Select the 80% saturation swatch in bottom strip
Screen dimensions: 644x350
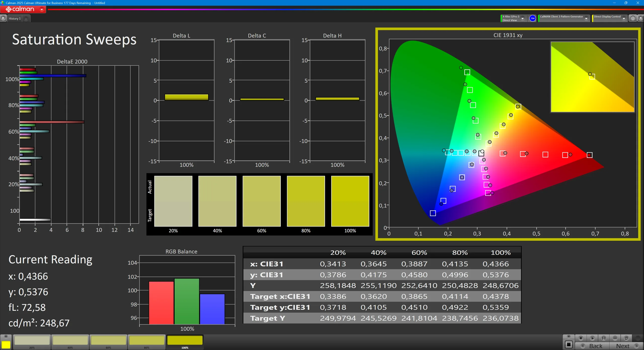coord(147,342)
